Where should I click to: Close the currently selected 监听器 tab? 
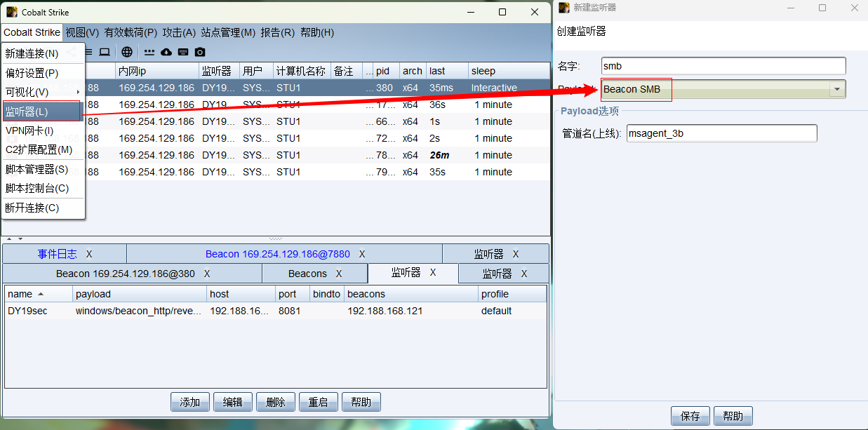pos(433,272)
